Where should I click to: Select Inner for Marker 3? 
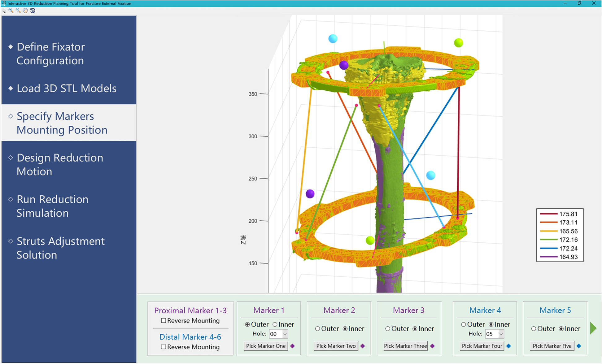[415, 329]
